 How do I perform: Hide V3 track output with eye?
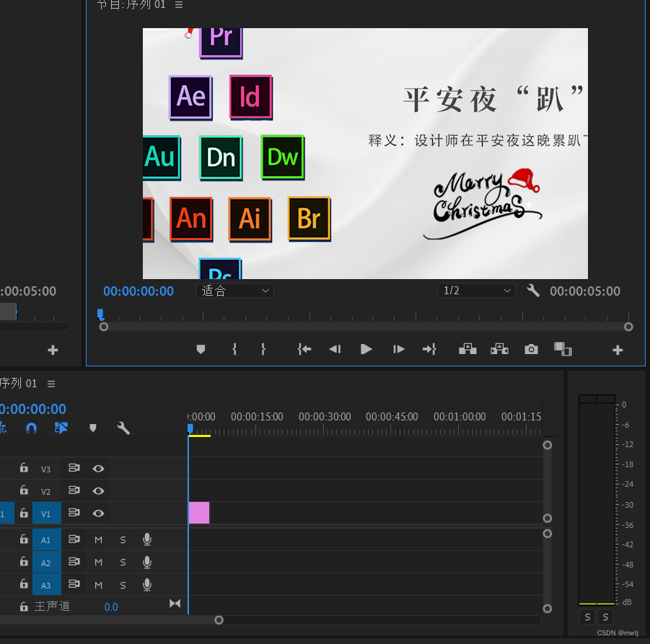tap(98, 469)
